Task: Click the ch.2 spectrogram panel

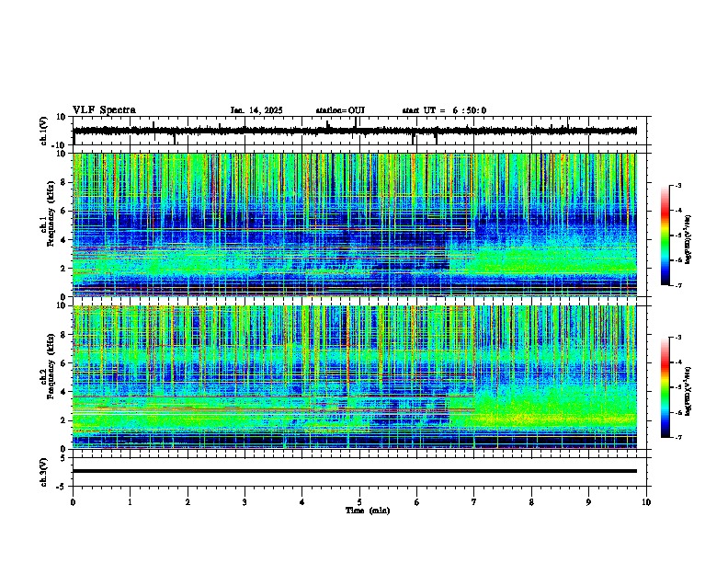Action: click(x=355, y=377)
